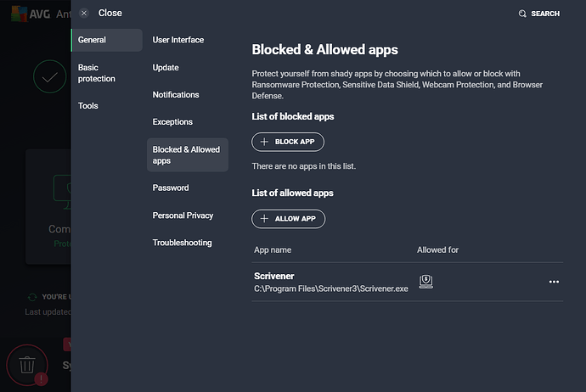Viewport: 586px width, 392px height.
Task: Open User Interface settings
Action: pyautogui.click(x=178, y=40)
